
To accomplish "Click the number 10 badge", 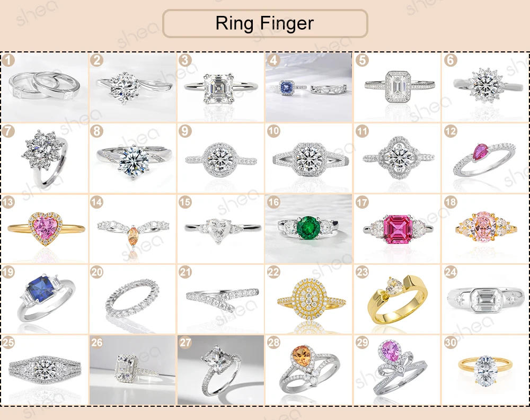I will (273, 131).
